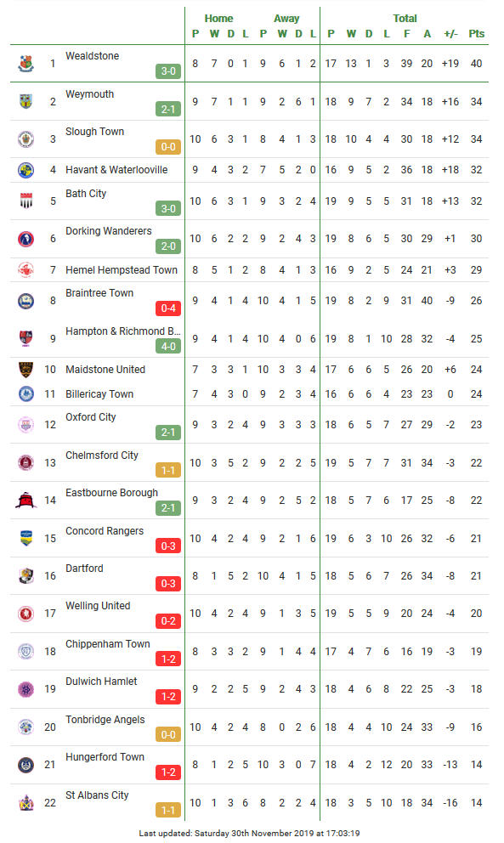
Task: Click the Maidstone United club badge
Action: coord(25,370)
